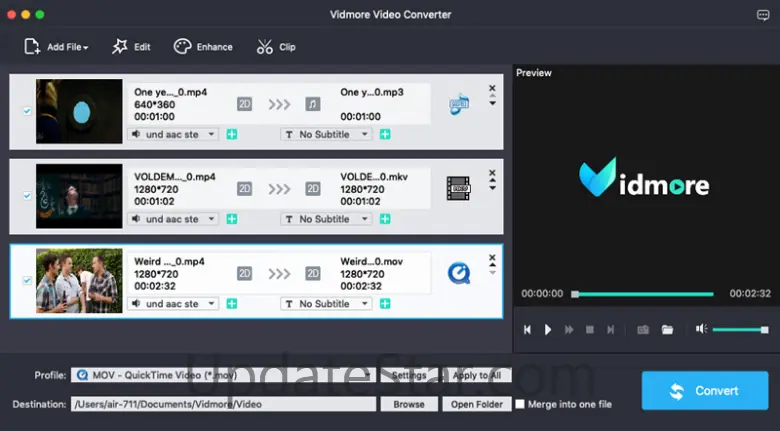Image resolution: width=780 pixels, height=431 pixels.
Task: Select the Weird ..._0.mp4 thumbnail
Action: point(79,281)
